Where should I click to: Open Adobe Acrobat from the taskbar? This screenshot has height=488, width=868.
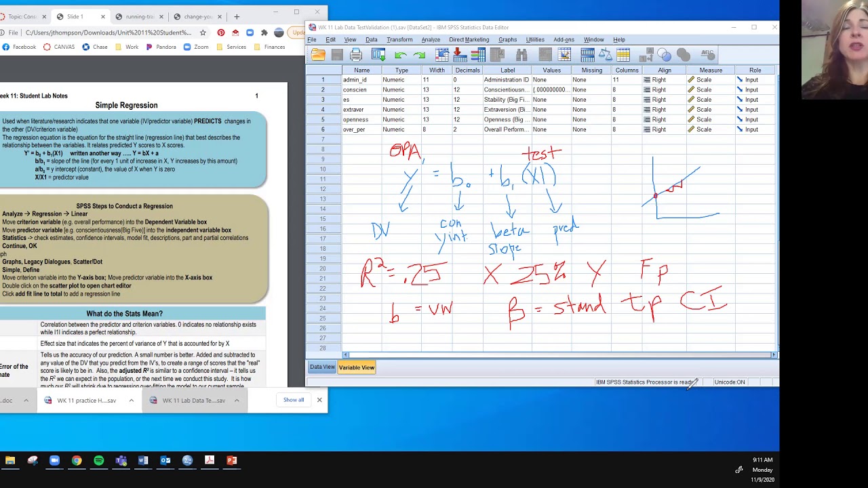click(210, 461)
